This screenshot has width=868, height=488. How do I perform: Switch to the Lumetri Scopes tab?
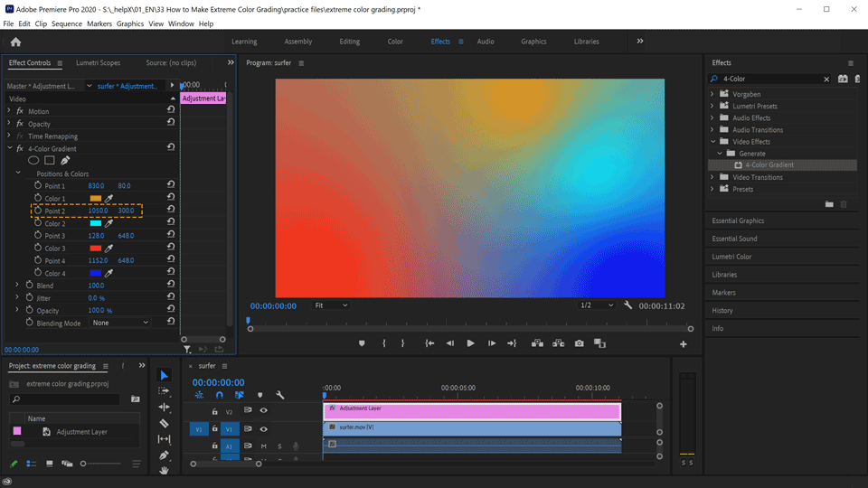pyautogui.click(x=98, y=63)
